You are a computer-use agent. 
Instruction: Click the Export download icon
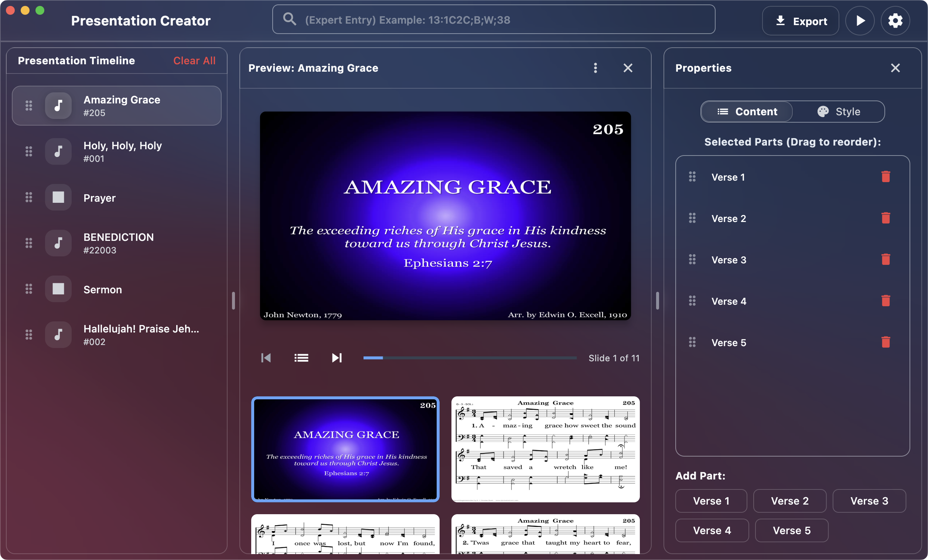pyautogui.click(x=781, y=21)
